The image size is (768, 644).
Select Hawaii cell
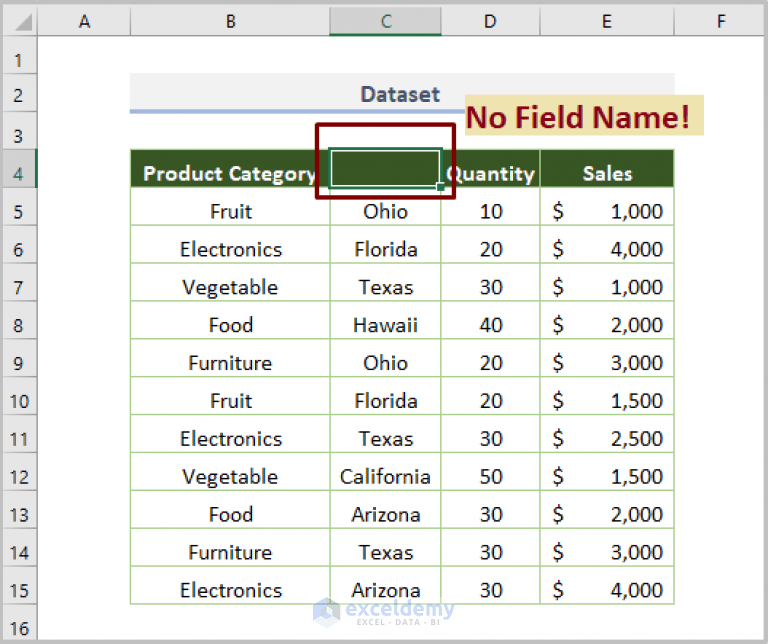coord(385,320)
